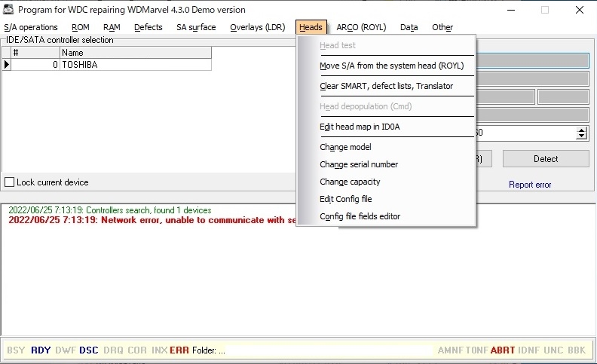Viewport: 597px width, 364px height.
Task: Click the BSY status flag
Action: click(x=16, y=350)
